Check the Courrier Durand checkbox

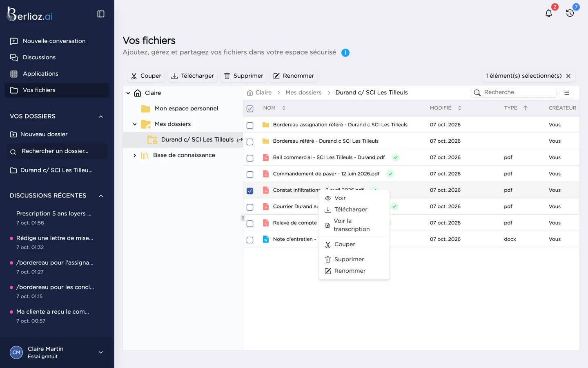(x=250, y=207)
